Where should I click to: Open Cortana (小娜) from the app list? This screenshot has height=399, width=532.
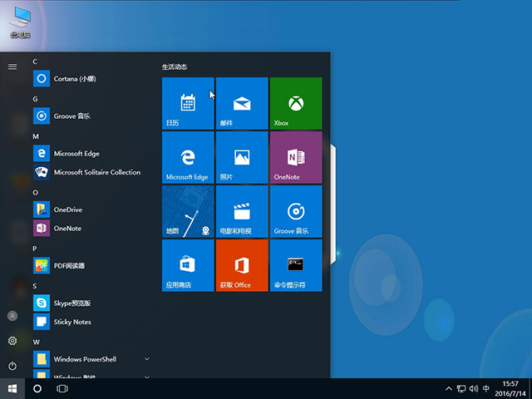click(x=75, y=78)
